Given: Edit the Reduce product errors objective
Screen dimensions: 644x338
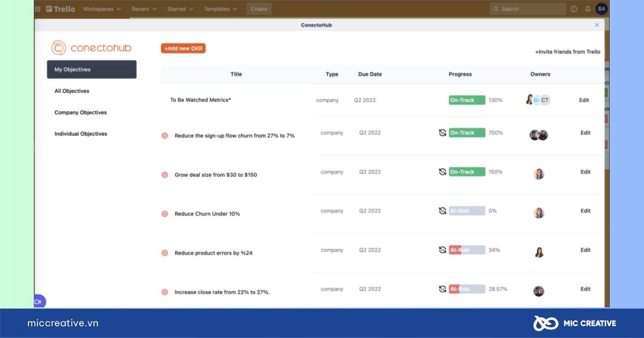Looking at the screenshot, I should (x=586, y=250).
